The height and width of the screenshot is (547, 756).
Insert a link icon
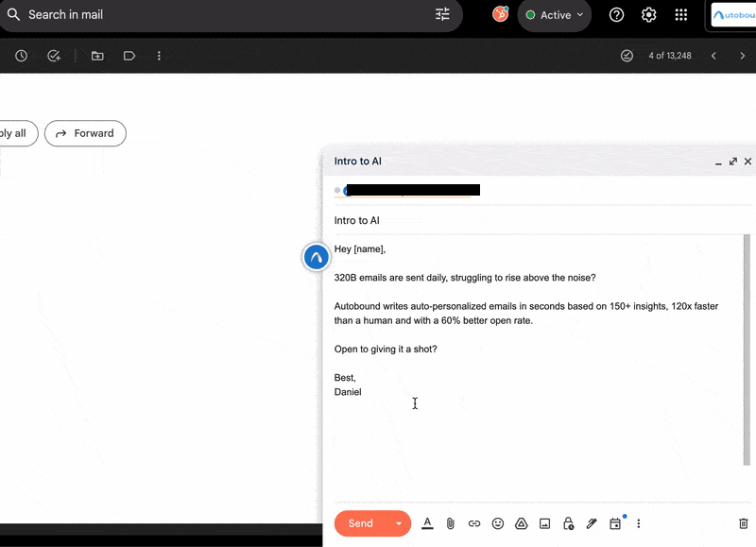coord(474,523)
